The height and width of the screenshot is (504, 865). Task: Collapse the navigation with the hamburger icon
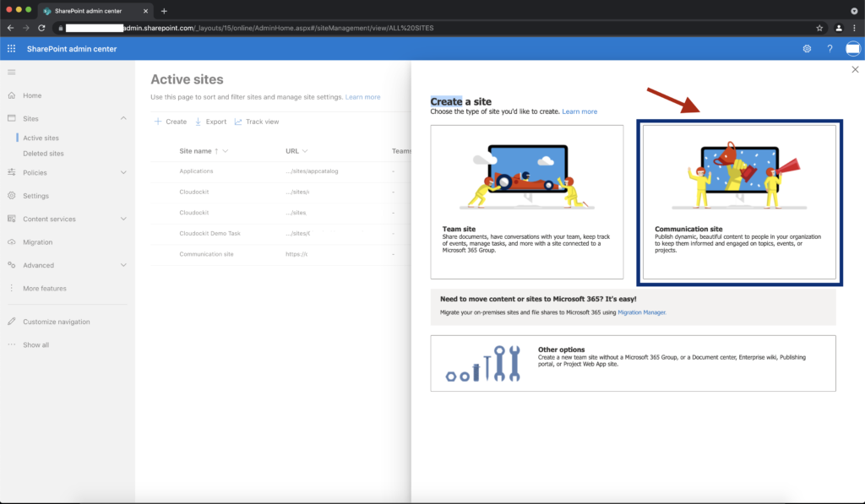coord(12,73)
